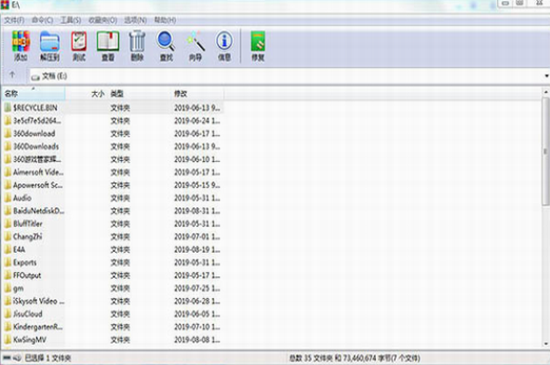Select the Exports folder
The image size is (550, 365).
[25, 262]
